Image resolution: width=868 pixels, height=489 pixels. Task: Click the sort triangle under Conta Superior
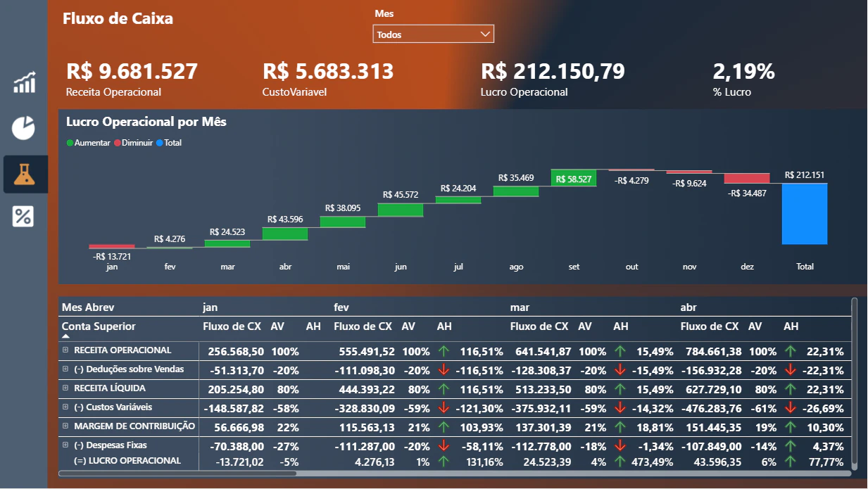(65, 337)
